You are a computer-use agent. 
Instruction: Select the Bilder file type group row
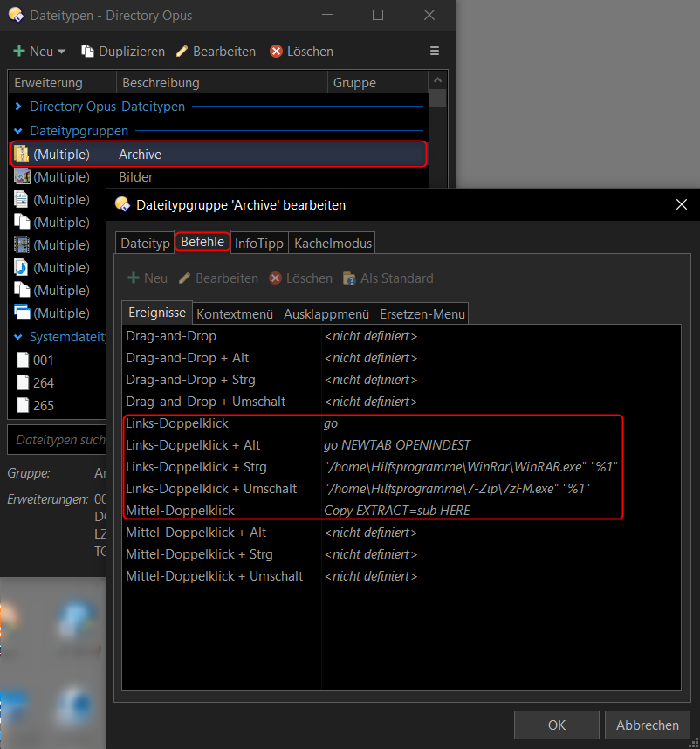219,176
